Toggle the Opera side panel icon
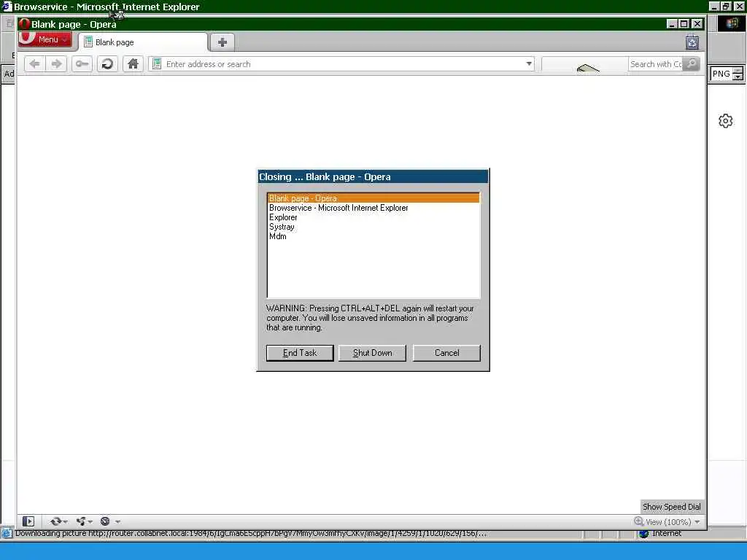Image resolution: width=747 pixels, height=560 pixels. click(x=28, y=521)
